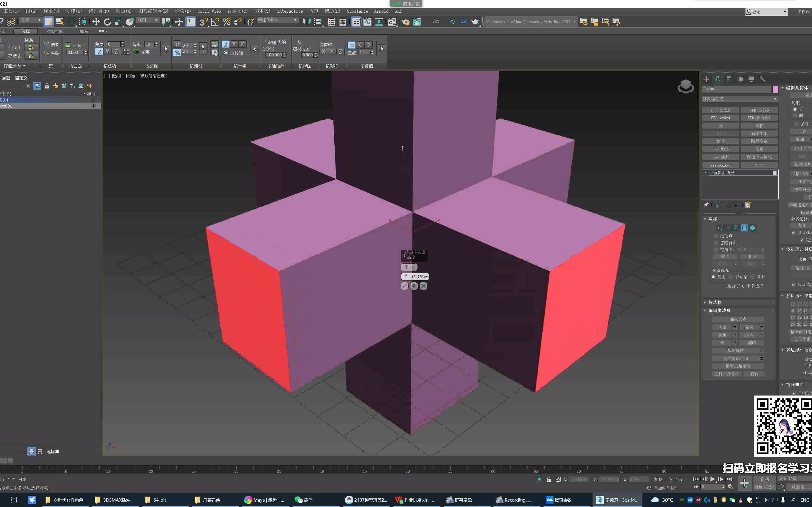Toggle the 3D Snaps button

click(203, 22)
